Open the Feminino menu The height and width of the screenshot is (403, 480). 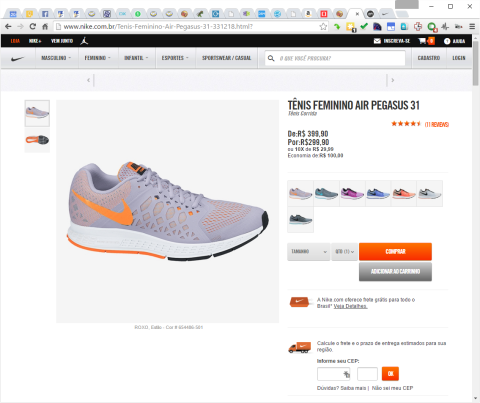(98, 58)
